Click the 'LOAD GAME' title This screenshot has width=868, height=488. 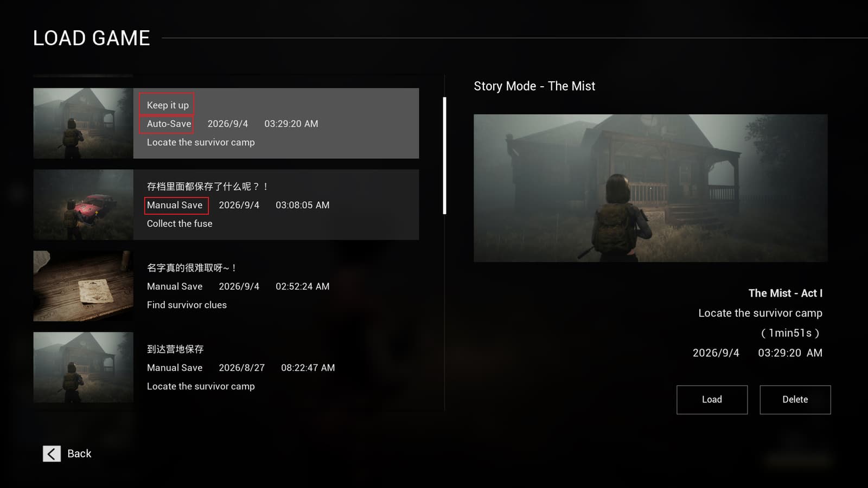92,38
